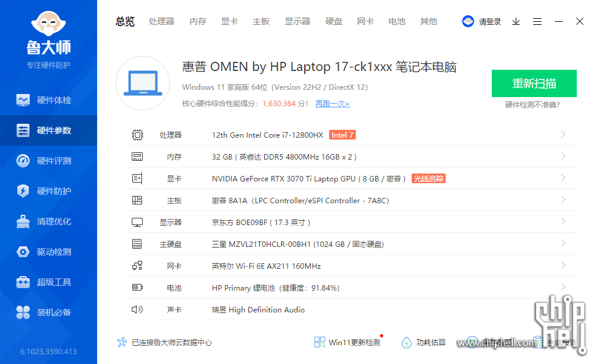Expand the 电池 row chevron
This screenshot has width=595, height=364.
(563, 287)
